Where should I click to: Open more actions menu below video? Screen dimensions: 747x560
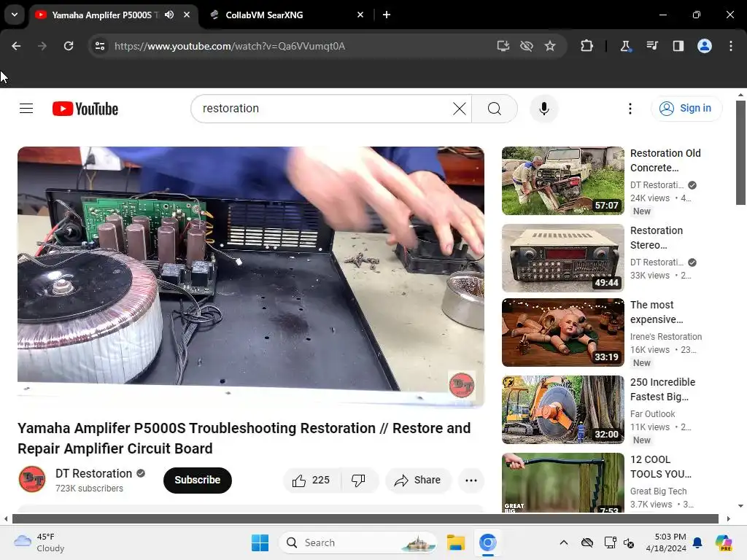pos(471,480)
